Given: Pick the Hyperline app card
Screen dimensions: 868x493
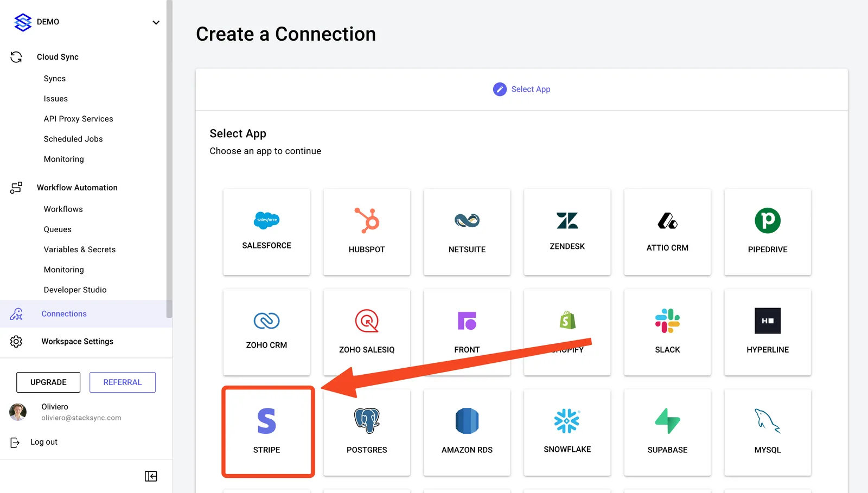Looking at the screenshot, I should [x=768, y=332].
